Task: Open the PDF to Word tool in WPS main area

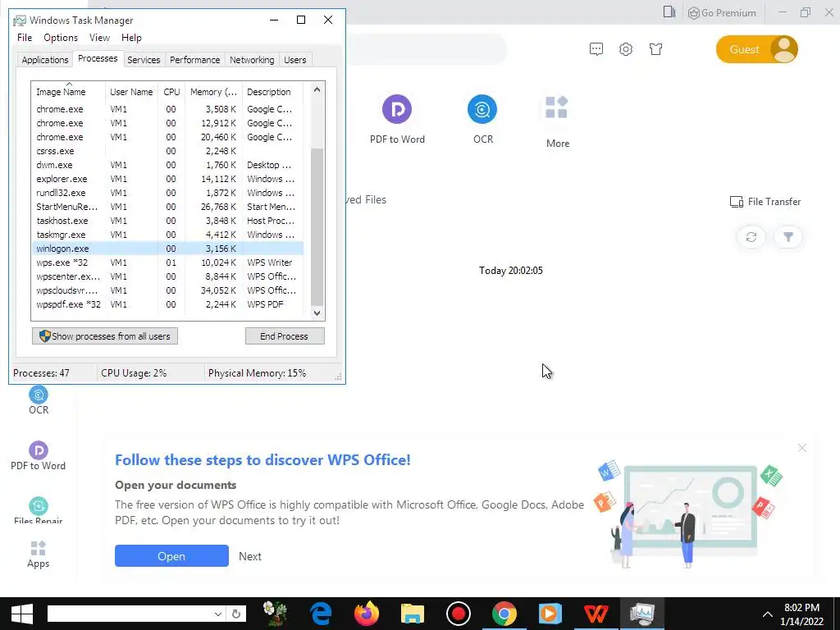Action: (397, 119)
